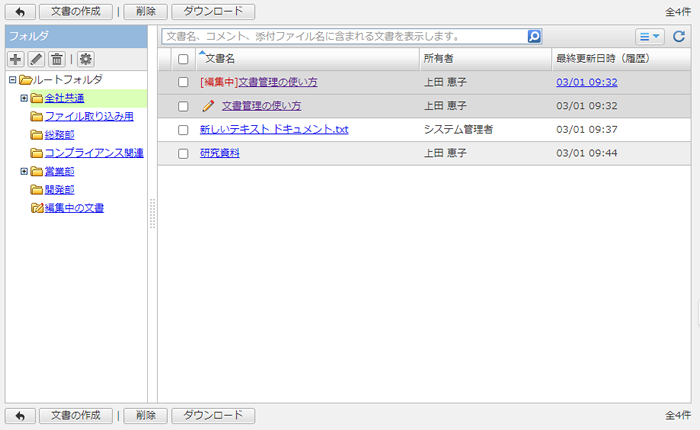Click the bottom 文書の作成 button

pyautogui.click(x=76, y=416)
